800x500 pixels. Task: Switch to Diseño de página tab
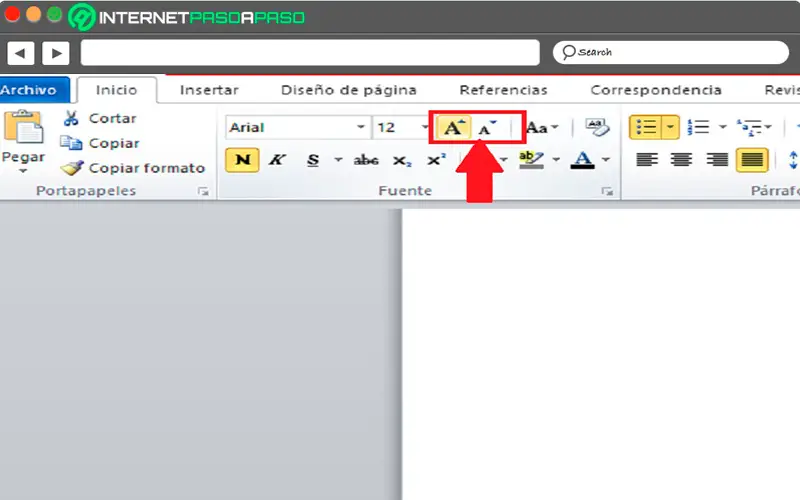348,90
